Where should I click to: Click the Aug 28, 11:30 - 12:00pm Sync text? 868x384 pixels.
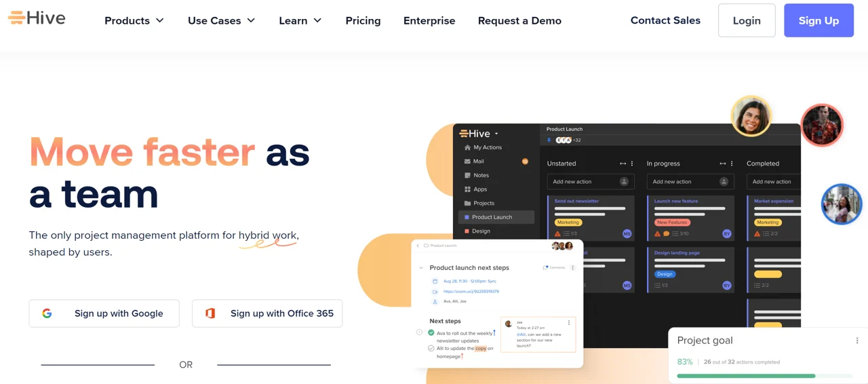(x=470, y=281)
